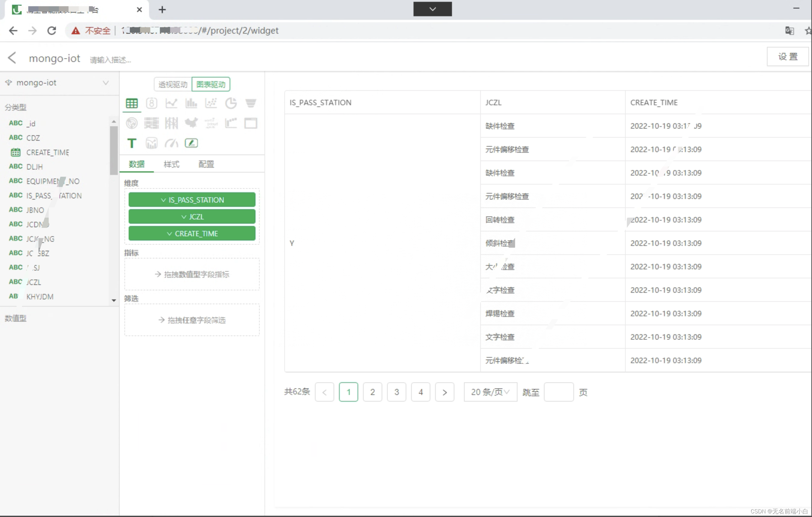Pick the bar chart type icon
Screen dimensions: 812x517
(x=191, y=103)
